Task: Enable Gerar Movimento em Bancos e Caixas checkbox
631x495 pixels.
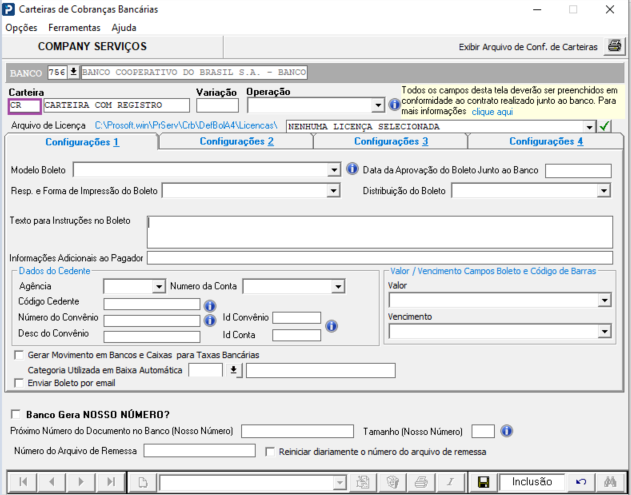Action: (x=19, y=355)
